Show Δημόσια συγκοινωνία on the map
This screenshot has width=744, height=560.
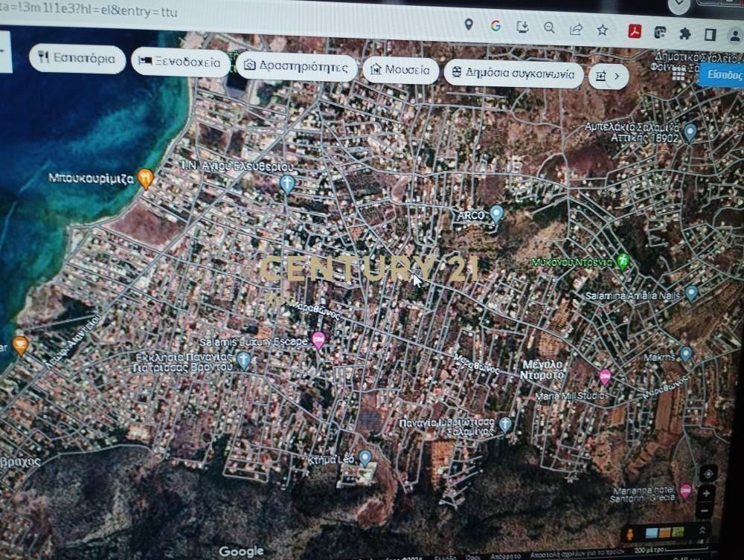pos(513,74)
